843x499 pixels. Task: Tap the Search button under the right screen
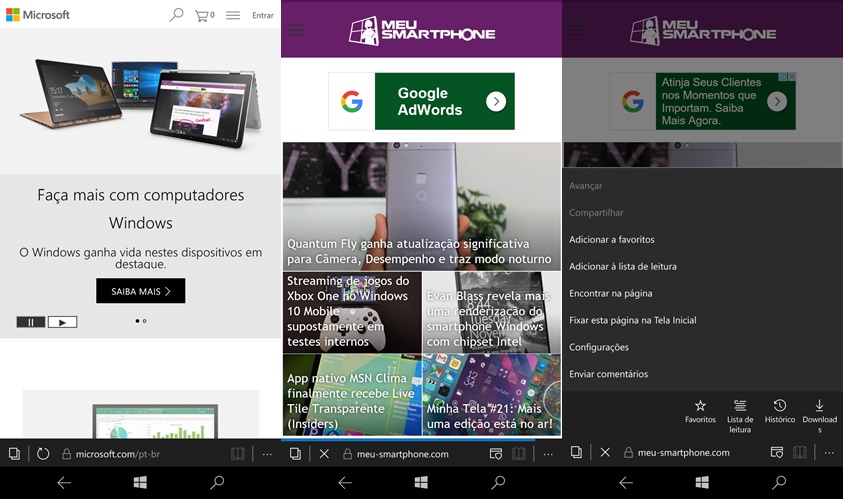click(x=780, y=482)
